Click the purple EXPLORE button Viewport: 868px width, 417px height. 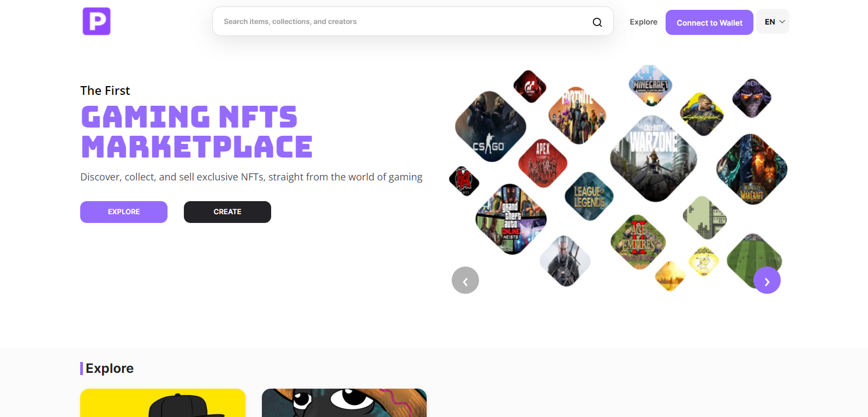click(x=124, y=212)
